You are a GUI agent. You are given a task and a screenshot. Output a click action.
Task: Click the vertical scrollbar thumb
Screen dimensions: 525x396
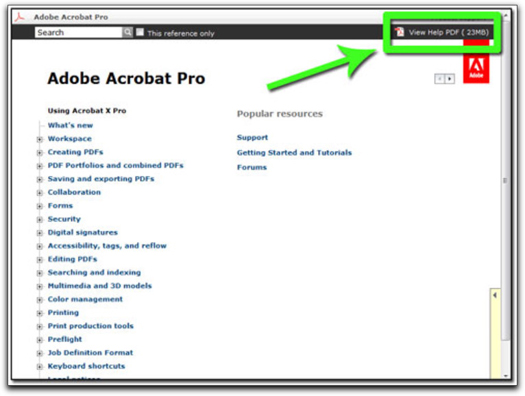pyautogui.click(x=505, y=181)
